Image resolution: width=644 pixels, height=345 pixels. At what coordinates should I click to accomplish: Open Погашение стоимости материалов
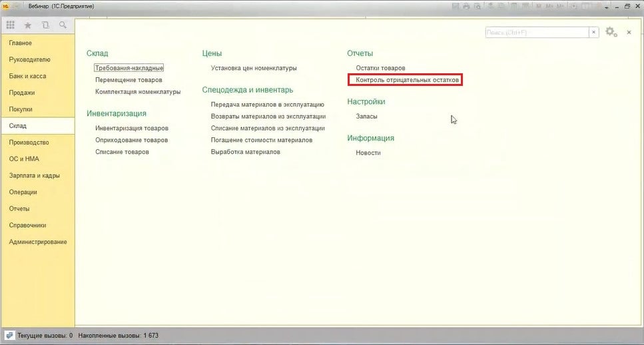tap(262, 140)
